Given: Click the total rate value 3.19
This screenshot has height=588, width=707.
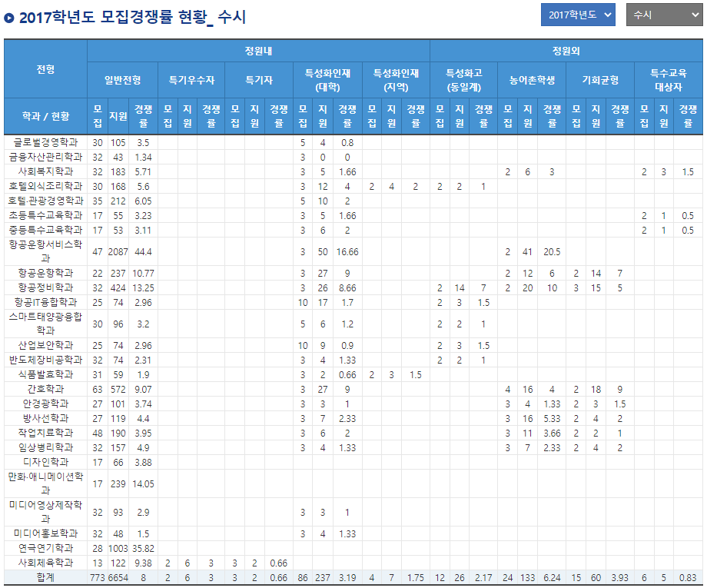Looking at the screenshot, I should 347,578.
